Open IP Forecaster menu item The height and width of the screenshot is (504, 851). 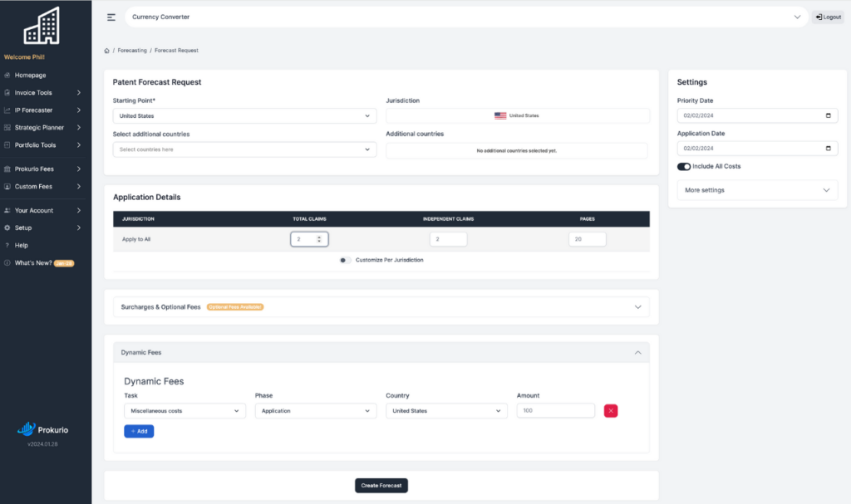33,110
